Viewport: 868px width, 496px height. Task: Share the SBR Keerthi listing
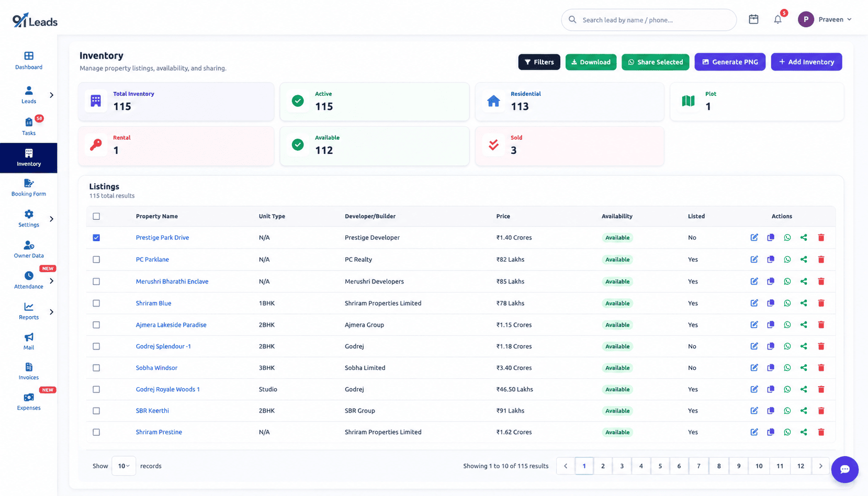[x=804, y=411]
